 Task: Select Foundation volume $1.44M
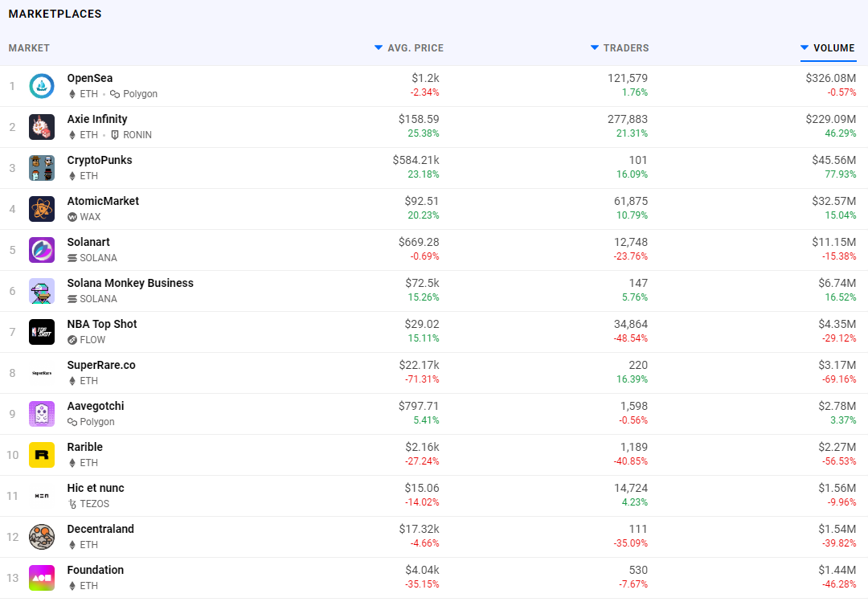pyautogui.click(x=837, y=570)
